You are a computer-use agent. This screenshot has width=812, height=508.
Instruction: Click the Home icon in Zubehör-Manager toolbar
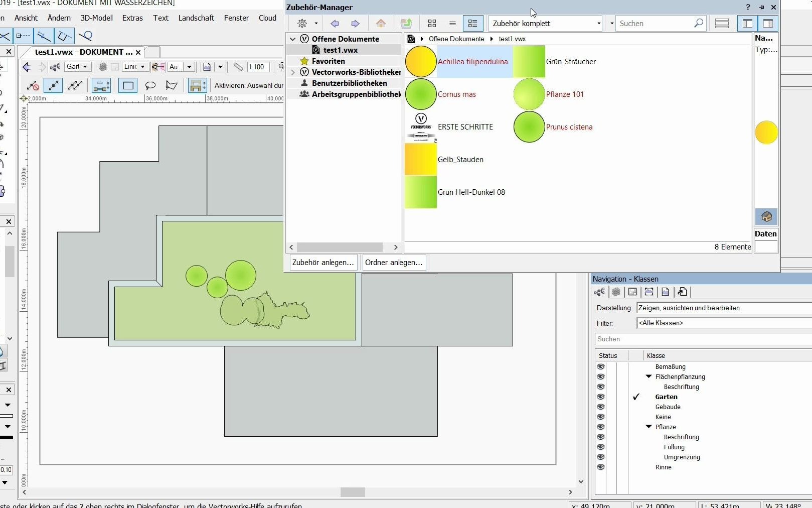point(381,23)
